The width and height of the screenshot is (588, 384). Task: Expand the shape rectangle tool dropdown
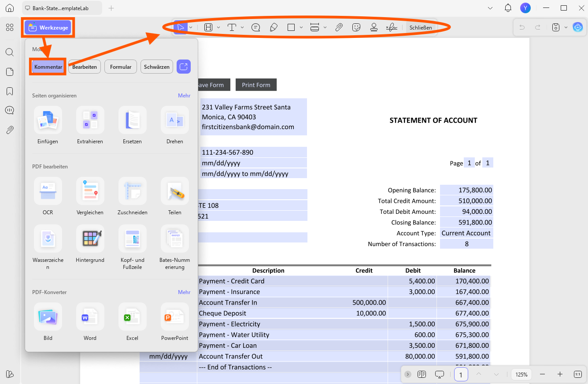tap(301, 27)
